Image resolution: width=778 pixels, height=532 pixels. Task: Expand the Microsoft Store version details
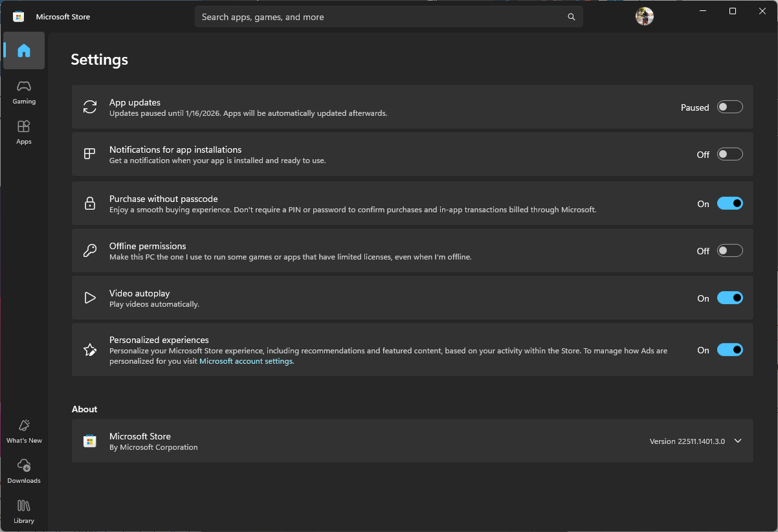coord(738,441)
